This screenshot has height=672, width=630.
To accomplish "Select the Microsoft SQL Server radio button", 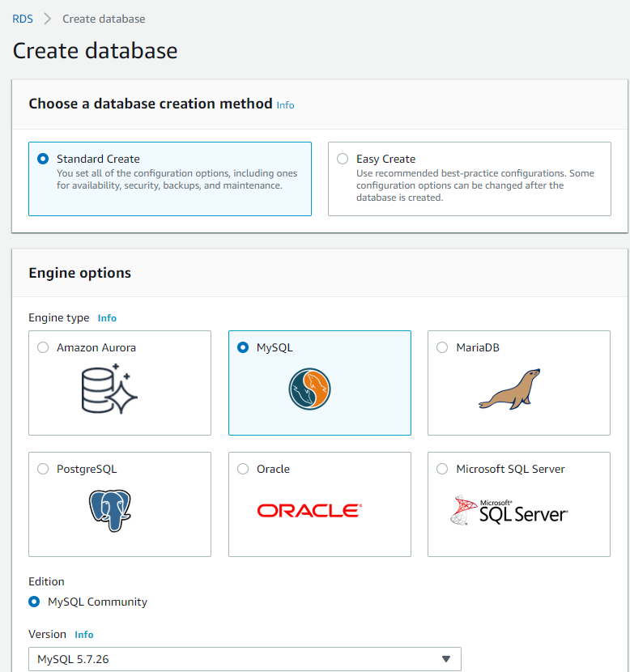I will (442, 468).
